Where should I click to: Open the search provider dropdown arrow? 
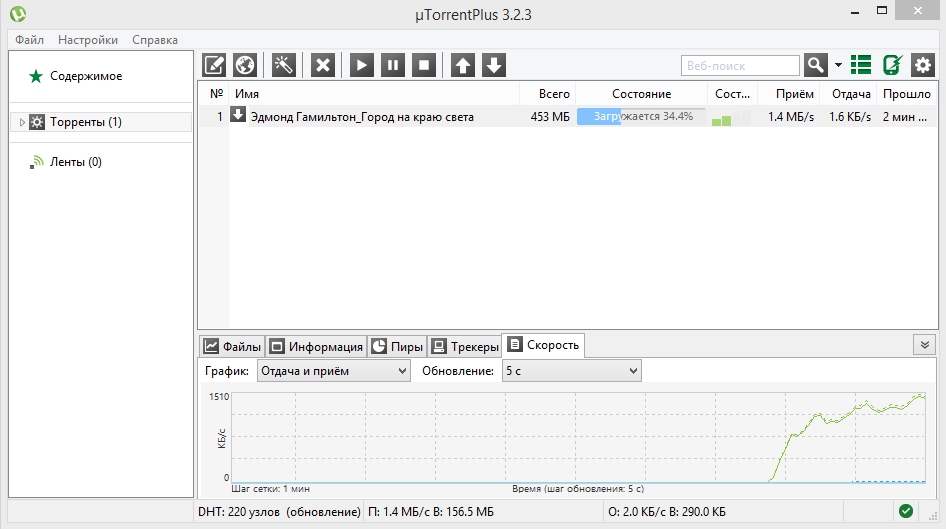838,65
